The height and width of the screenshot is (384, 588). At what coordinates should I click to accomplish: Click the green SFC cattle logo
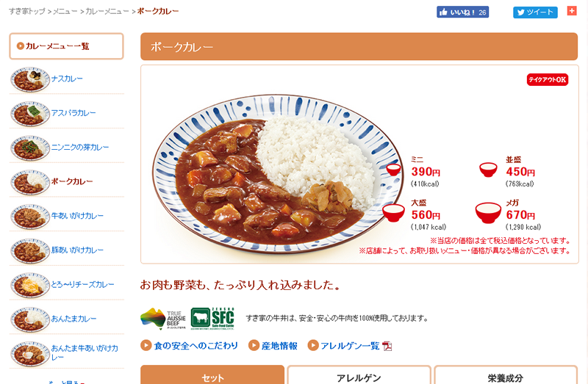(212, 318)
